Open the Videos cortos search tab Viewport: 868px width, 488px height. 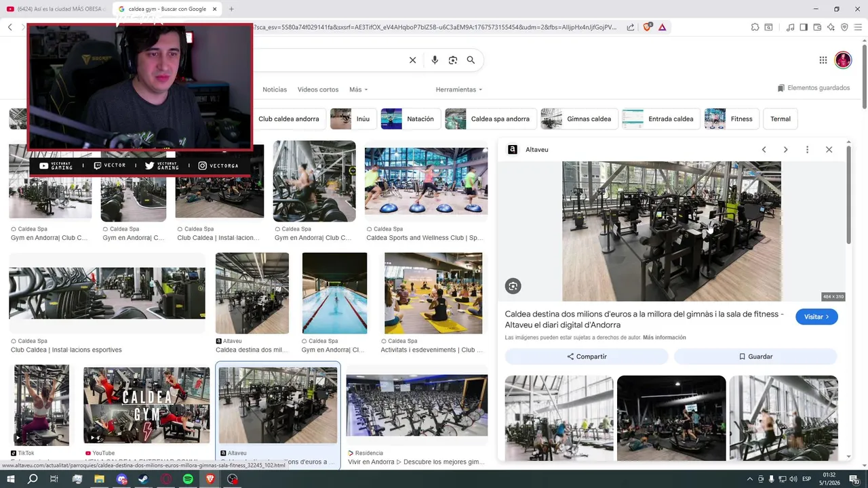click(318, 89)
